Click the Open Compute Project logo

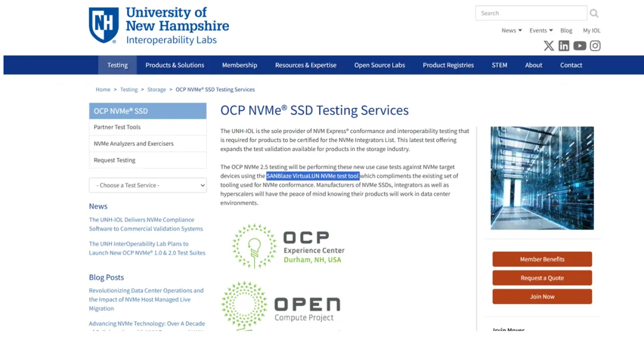pyautogui.click(x=281, y=306)
